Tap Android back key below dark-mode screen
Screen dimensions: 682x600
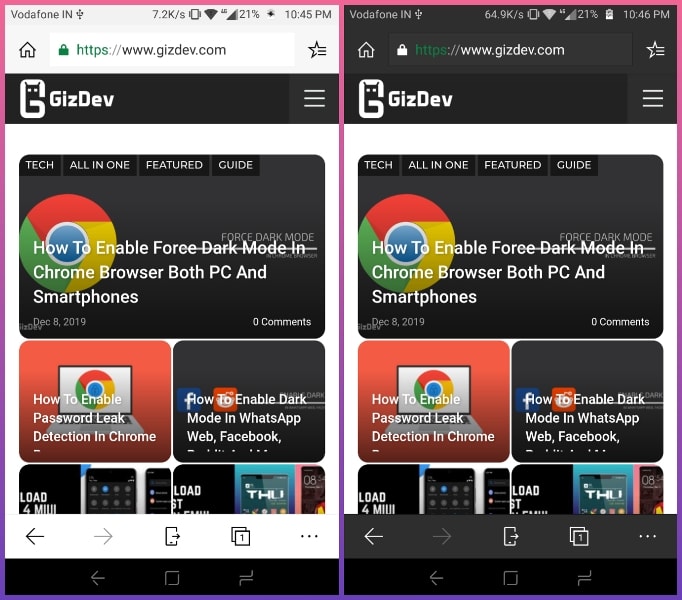click(436, 578)
